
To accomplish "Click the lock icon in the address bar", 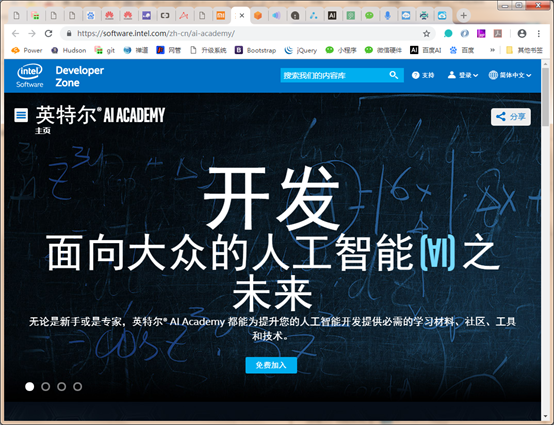I will point(69,34).
